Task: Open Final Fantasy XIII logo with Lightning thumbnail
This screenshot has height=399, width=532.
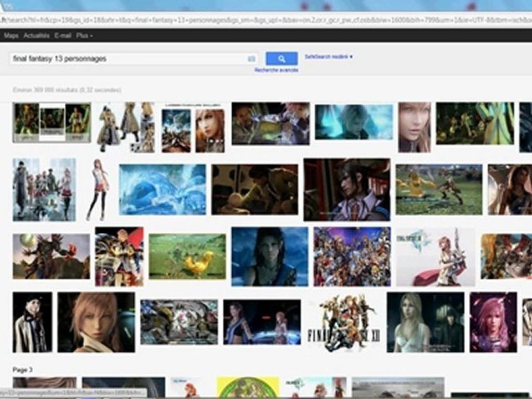Action: click(436, 257)
